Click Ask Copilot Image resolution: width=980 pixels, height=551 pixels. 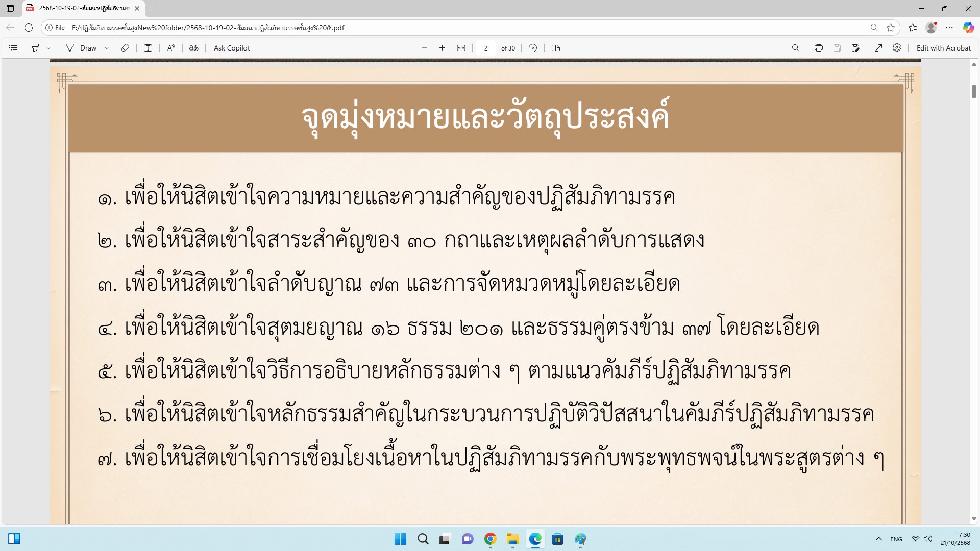(232, 48)
